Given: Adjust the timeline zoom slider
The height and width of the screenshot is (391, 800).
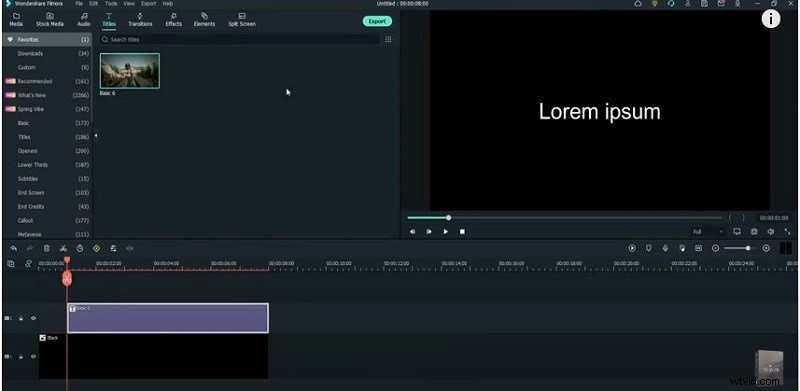Looking at the screenshot, I should 740,248.
